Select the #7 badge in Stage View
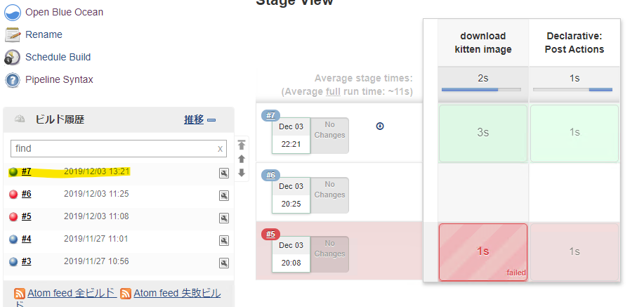 pyautogui.click(x=270, y=115)
